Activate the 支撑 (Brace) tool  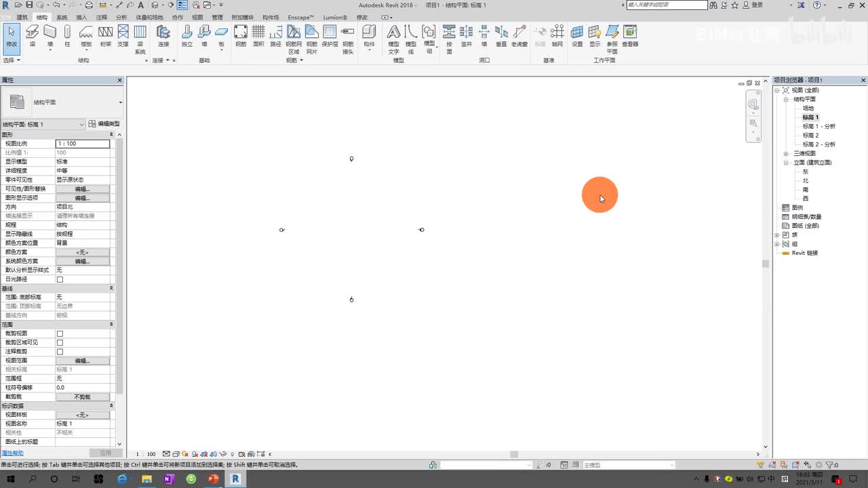tap(123, 36)
